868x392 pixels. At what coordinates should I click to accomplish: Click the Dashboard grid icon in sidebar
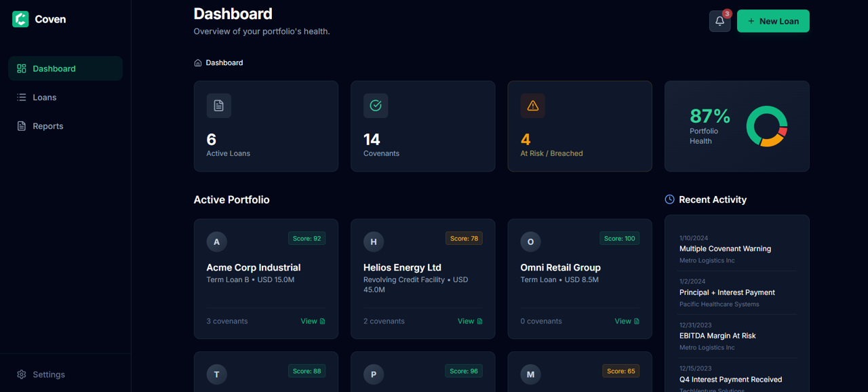[22, 68]
